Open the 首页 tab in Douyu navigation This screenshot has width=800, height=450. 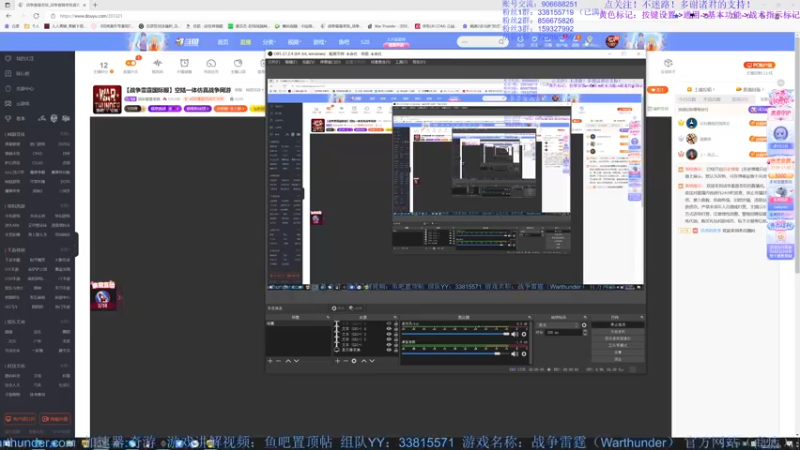[223, 42]
